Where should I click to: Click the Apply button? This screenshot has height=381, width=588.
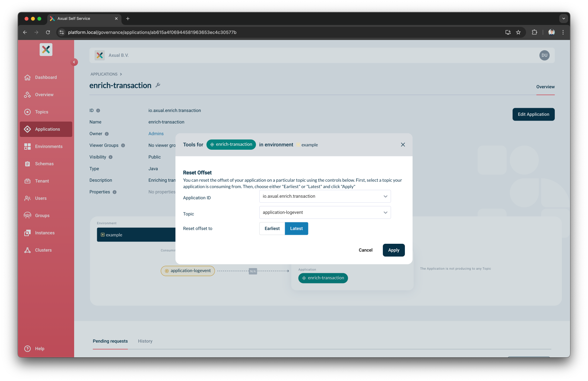[x=394, y=250]
